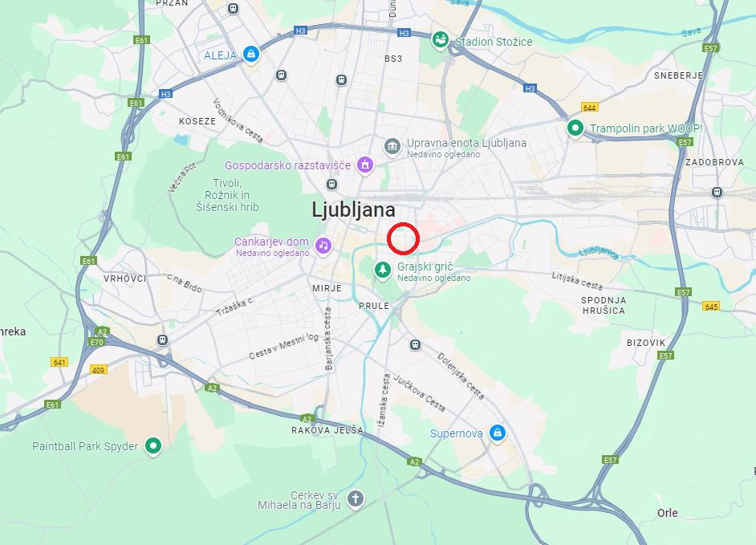Select the yellow 641 road shield
Screen dimensions: 756x545
(x=59, y=362)
